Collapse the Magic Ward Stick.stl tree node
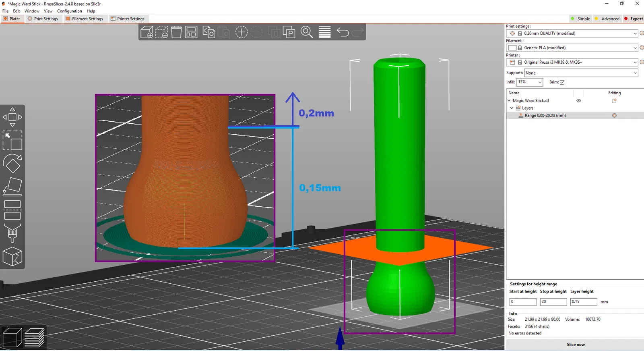Viewport: 644px width, 351px height. [509, 101]
